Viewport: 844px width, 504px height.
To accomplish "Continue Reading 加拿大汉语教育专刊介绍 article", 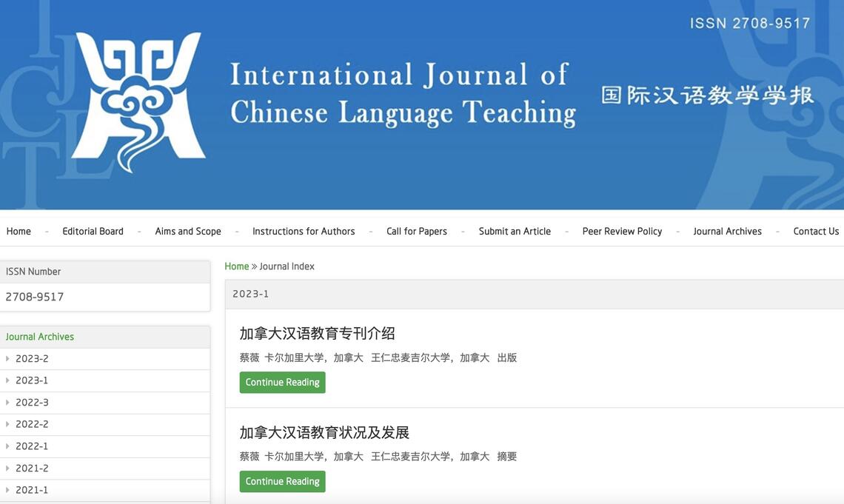I will pos(282,383).
